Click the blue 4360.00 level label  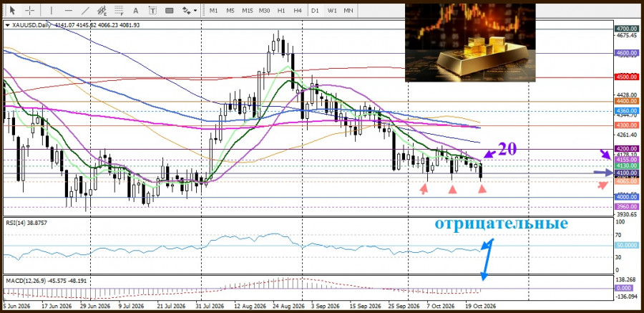(626, 110)
